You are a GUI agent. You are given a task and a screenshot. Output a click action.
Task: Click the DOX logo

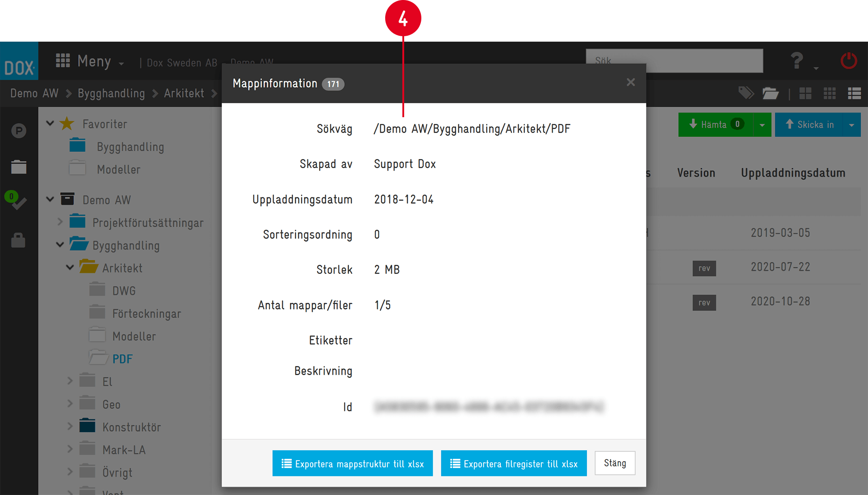[x=19, y=61]
